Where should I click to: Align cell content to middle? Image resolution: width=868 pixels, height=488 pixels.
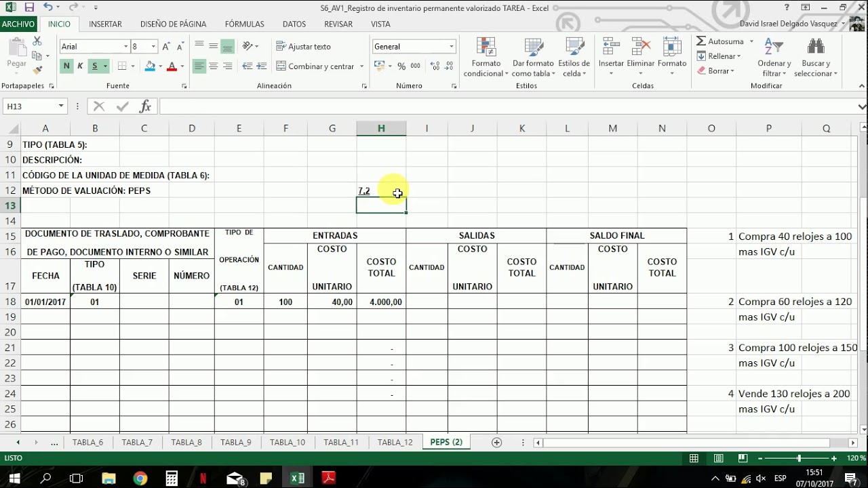coord(213,46)
